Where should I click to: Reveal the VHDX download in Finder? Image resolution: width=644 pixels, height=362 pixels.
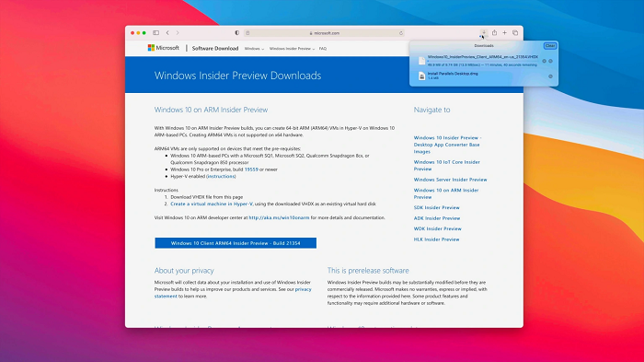pos(550,61)
